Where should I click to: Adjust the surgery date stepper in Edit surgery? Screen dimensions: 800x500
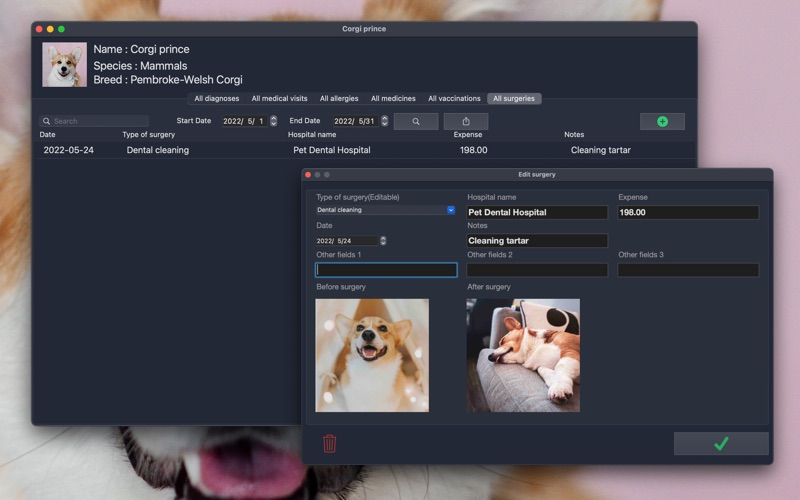point(383,240)
